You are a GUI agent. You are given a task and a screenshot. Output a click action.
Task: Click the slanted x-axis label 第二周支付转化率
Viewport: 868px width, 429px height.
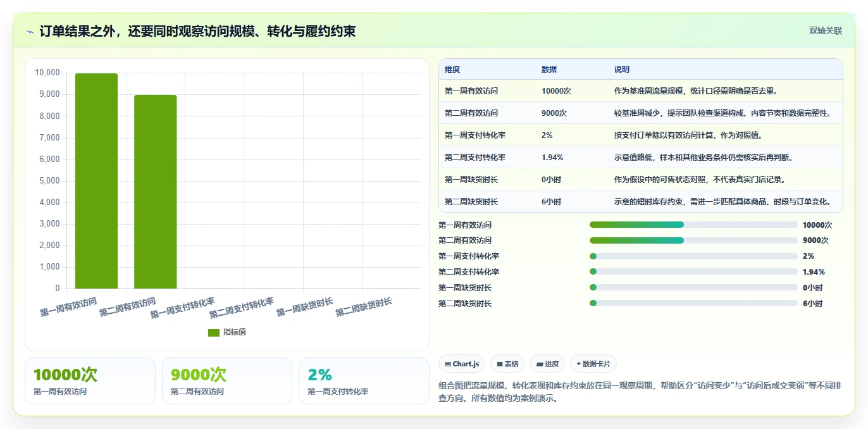click(x=241, y=308)
